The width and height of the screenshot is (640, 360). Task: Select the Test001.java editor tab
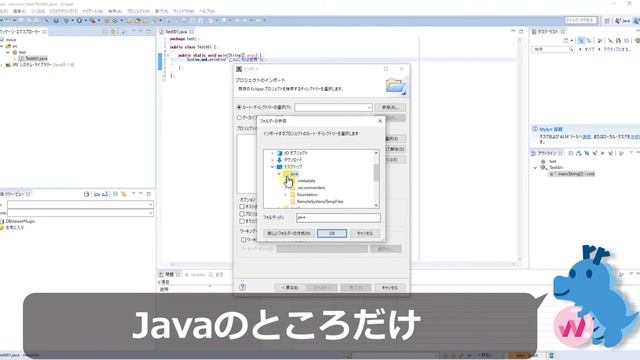tap(176, 32)
